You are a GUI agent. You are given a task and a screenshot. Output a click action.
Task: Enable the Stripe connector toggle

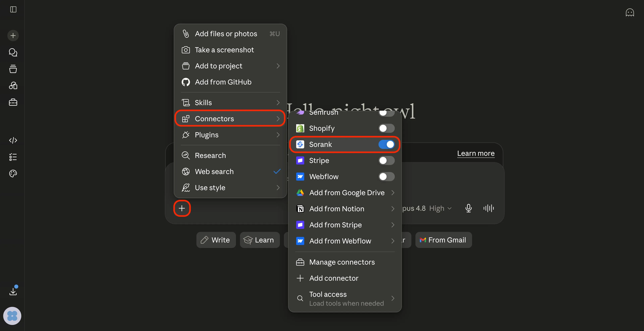(387, 160)
